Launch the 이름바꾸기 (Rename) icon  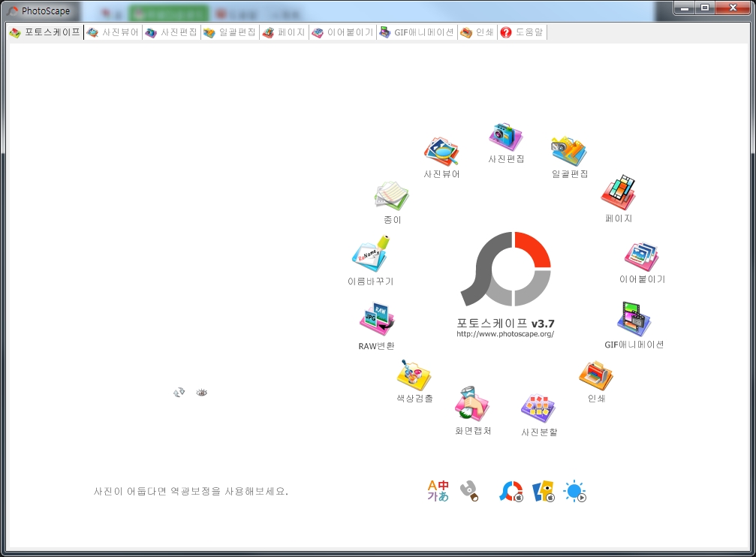pyautogui.click(x=370, y=254)
